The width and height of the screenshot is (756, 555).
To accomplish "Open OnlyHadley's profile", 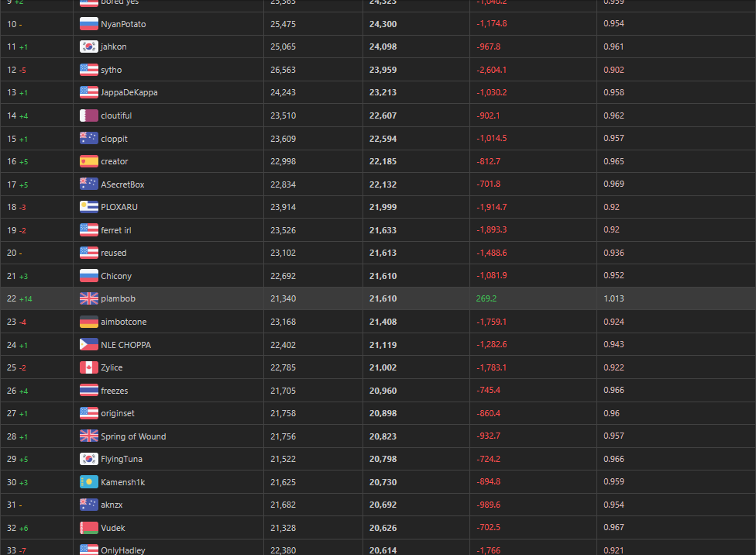I will pyautogui.click(x=123, y=550).
